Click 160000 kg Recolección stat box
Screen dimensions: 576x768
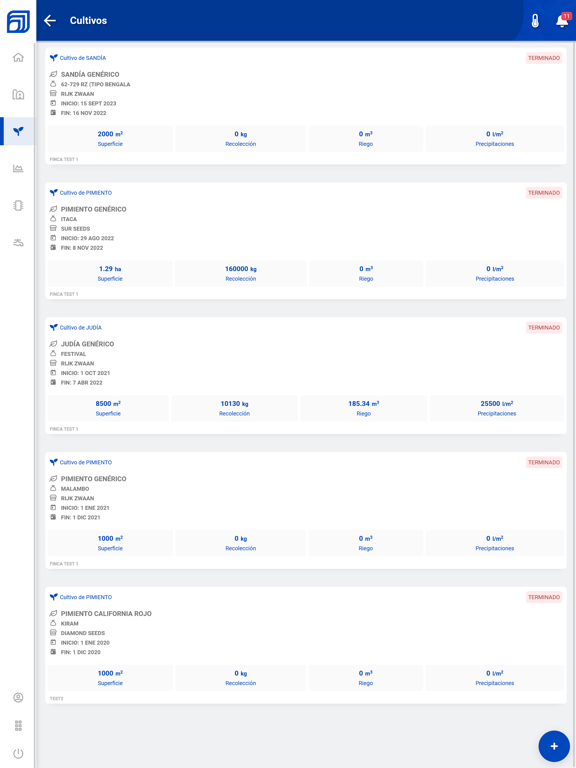[240, 273]
